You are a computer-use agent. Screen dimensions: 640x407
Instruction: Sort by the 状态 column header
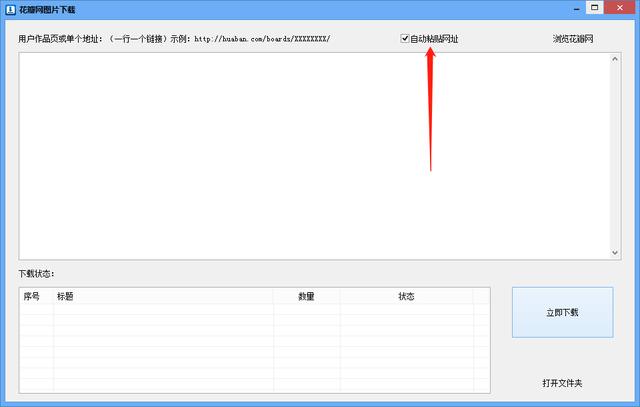tap(407, 296)
